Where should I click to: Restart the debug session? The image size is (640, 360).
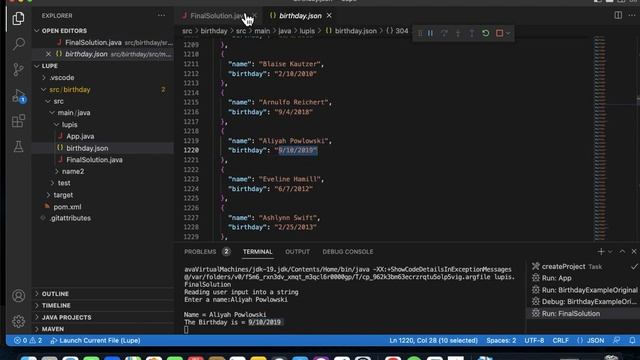coord(486,33)
